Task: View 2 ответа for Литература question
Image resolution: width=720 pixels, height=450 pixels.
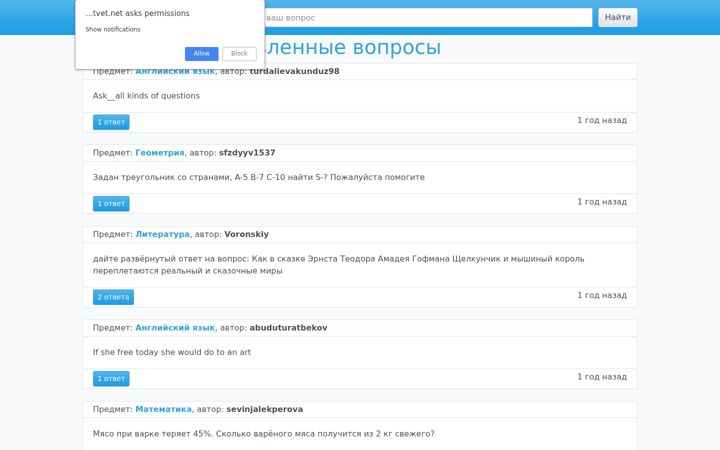Action: click(x=113, y=297)
